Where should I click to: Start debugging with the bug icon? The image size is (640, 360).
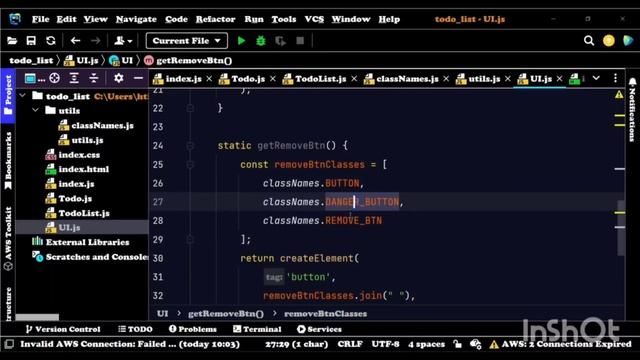tap(260, 41)
